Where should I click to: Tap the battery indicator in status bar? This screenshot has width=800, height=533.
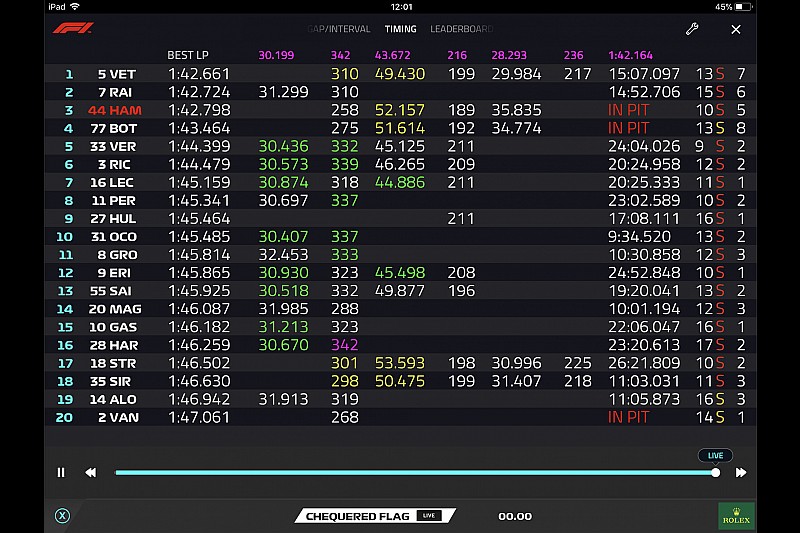coord(743,7)
